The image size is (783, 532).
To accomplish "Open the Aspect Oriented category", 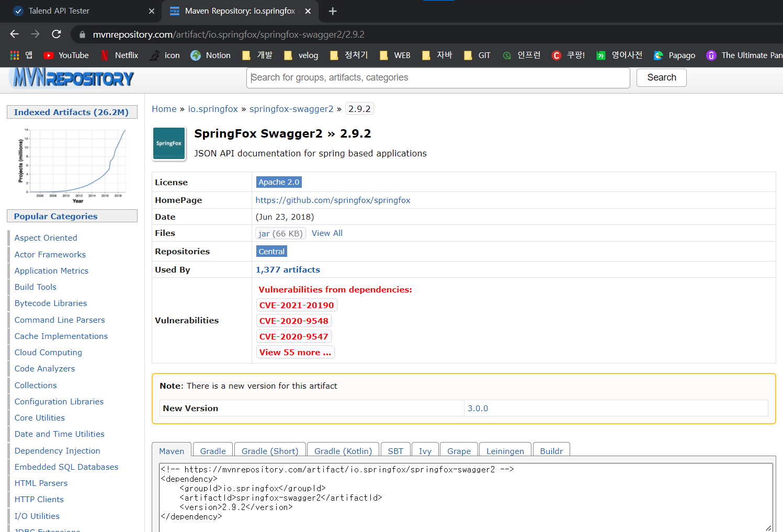I will (46, 237).
